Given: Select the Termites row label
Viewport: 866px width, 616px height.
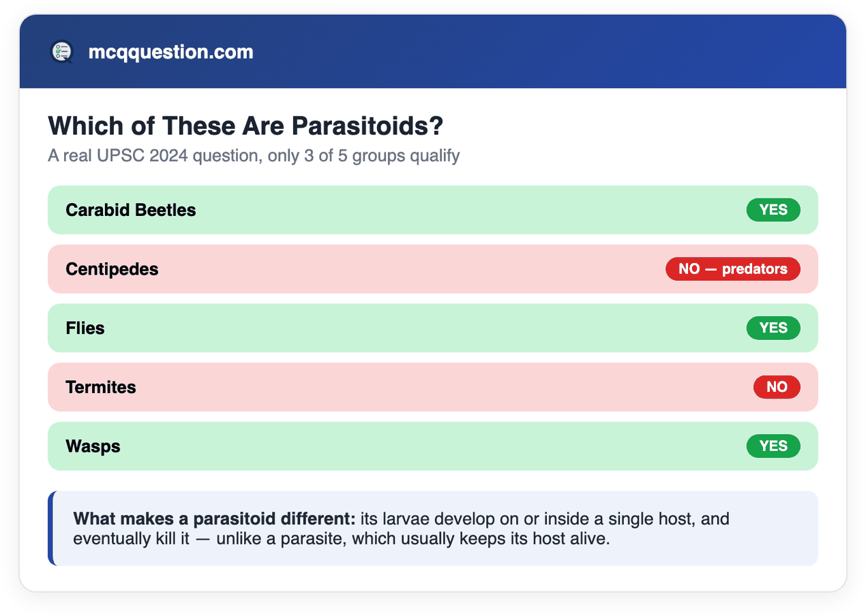Looking at the screenshot, I should tap(101, 387).
